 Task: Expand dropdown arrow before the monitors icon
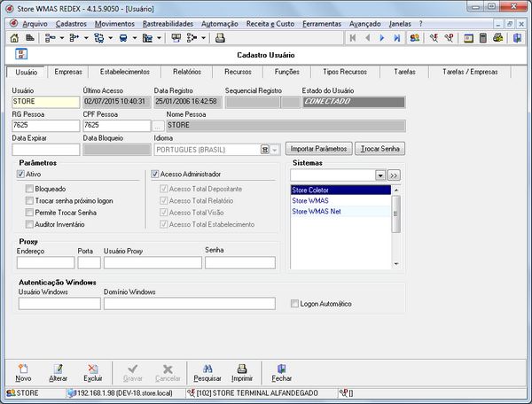[x=159, y=38]
